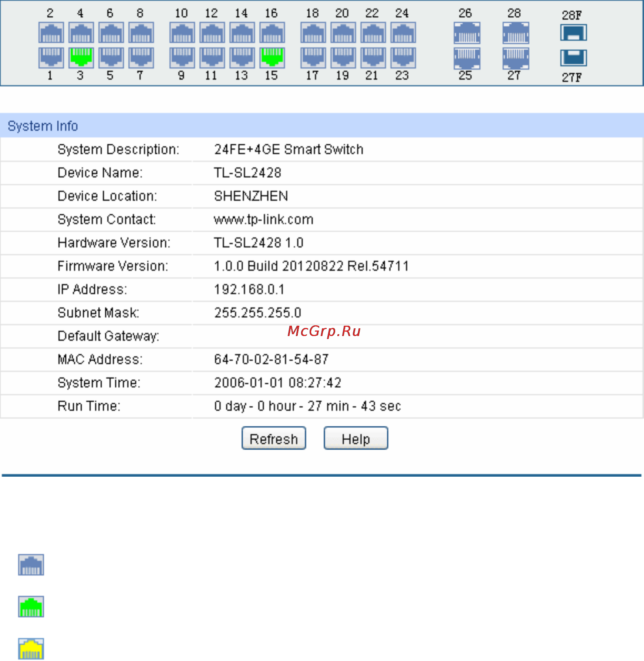The image size is (644, 661).
Task: Select port 12 icon
Action: 212,33
